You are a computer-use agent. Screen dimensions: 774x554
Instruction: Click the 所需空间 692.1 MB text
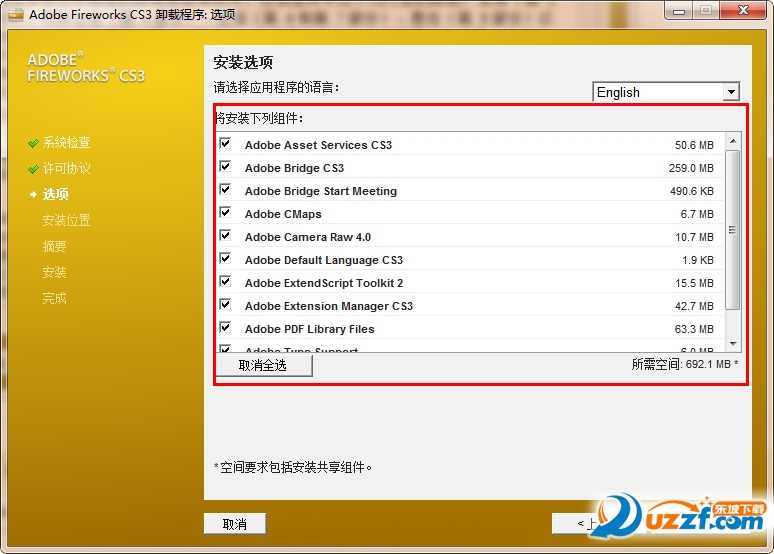click(685, 364)
